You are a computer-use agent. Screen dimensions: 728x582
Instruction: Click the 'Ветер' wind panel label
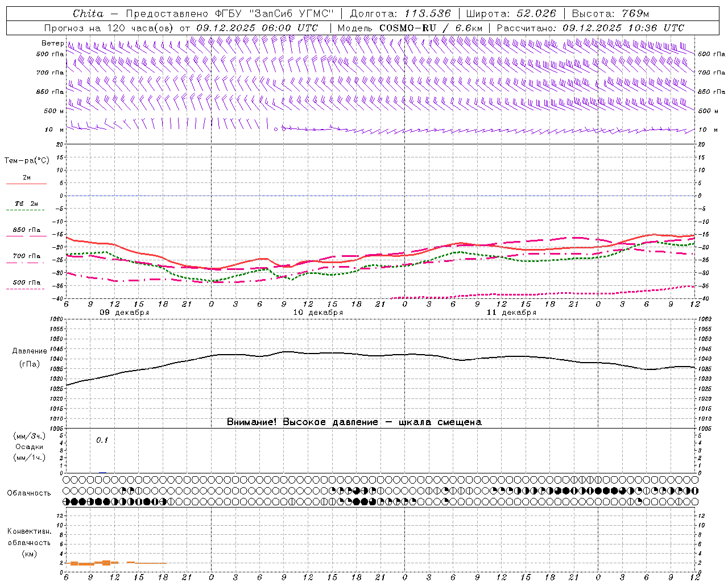[52, 43]
